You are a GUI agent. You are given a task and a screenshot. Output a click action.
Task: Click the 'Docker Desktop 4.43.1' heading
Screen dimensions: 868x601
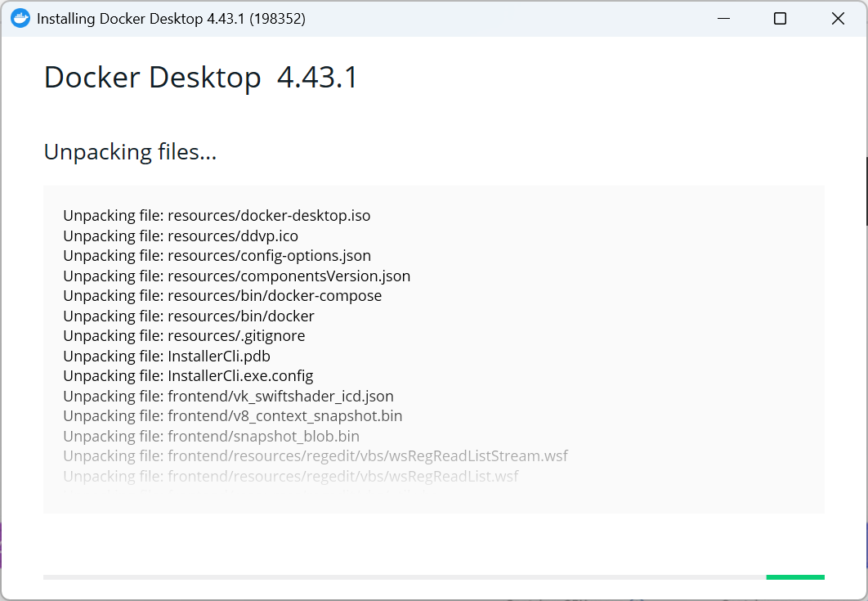[201, 77]
